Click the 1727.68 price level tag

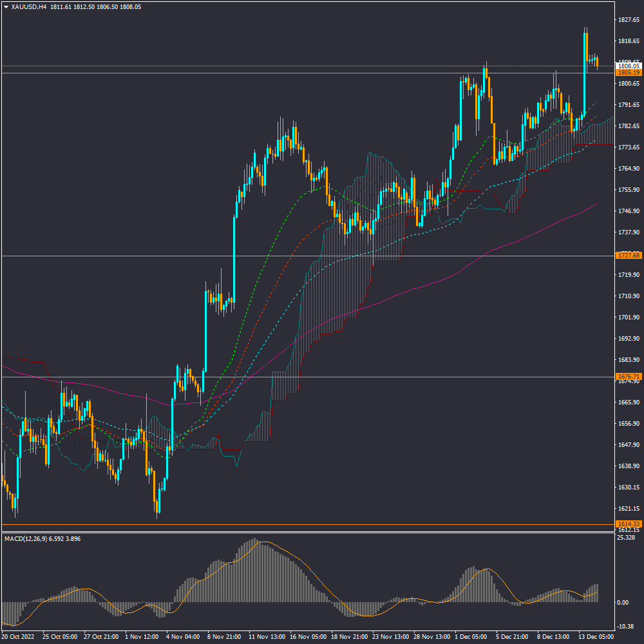(x=628, y=256)
